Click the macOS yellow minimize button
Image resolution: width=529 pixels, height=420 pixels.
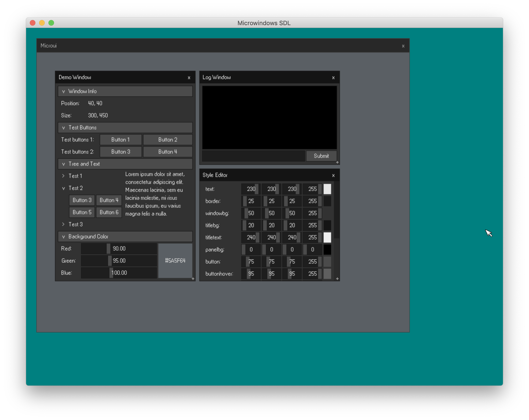pos(42,23)
